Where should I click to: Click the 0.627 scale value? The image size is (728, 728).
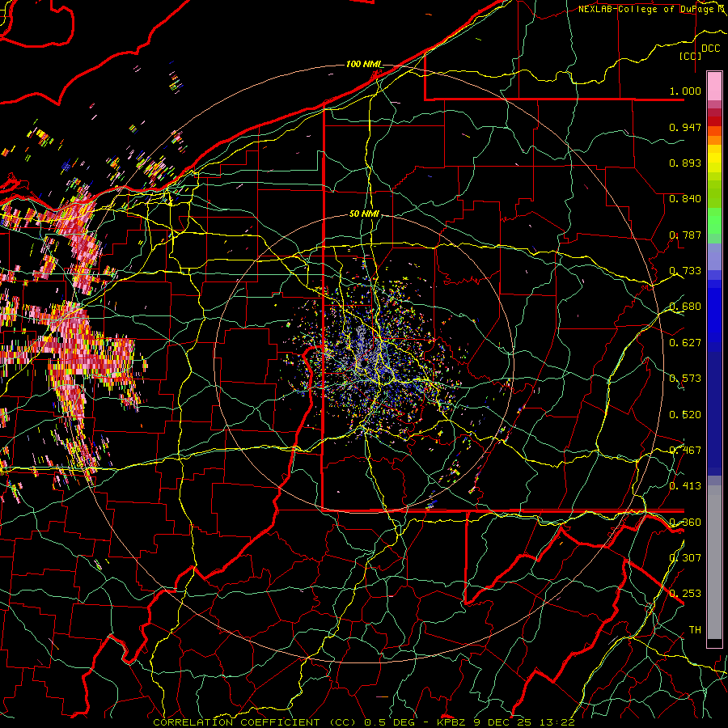coord(685,342)
